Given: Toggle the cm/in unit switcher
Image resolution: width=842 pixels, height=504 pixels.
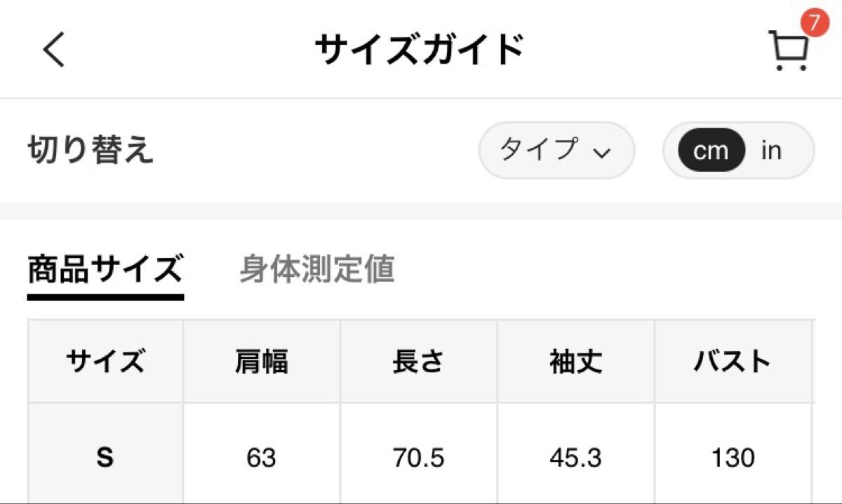Looking at the screenshot, I should [738, 150].
